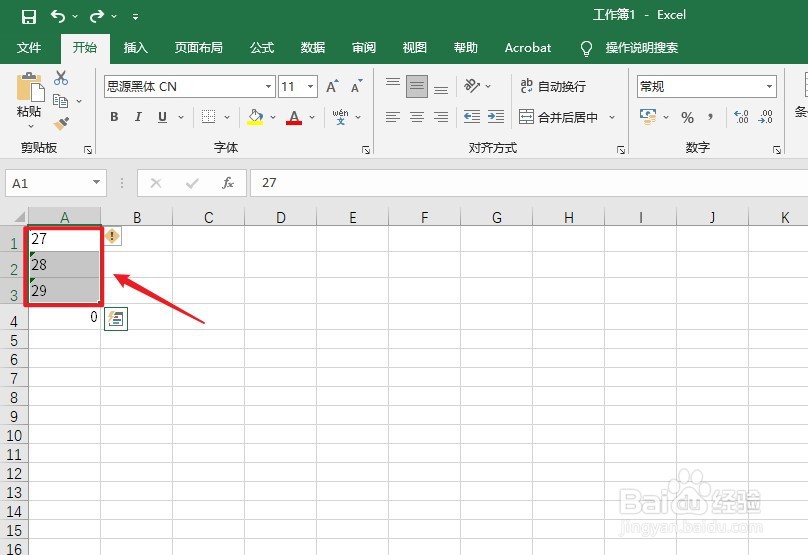Screen dimensions: 808x555
Task: Open underline style dropdown arrow
Action: coord(181,117)
